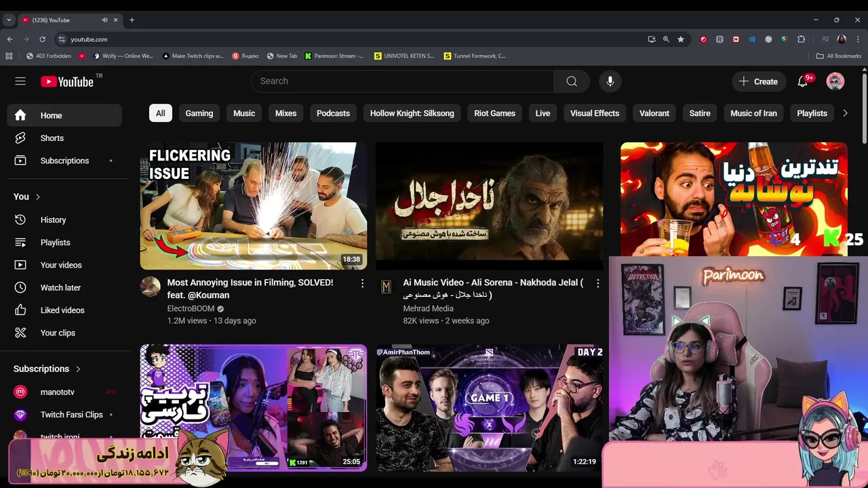
Task: Start voice search with microphone icon
Action: pos(610,81)
